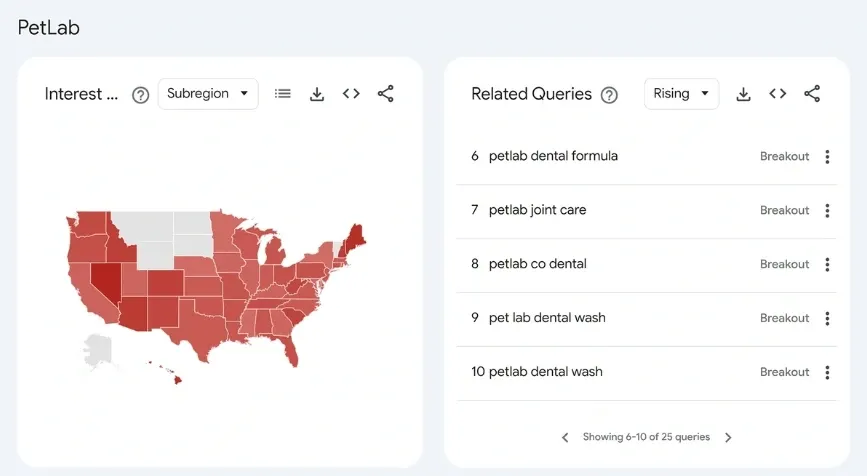Click help icon beside Related Queries
Screen dimensions: 867x476
(609, 95)
